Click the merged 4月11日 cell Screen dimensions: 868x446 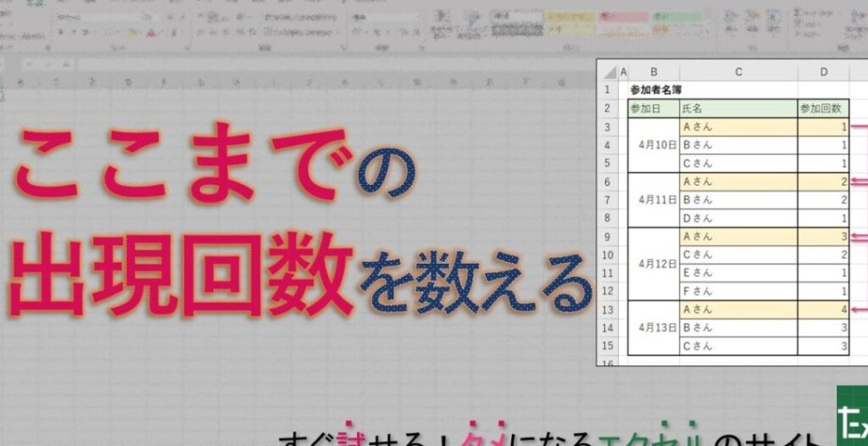click(654, 200)
